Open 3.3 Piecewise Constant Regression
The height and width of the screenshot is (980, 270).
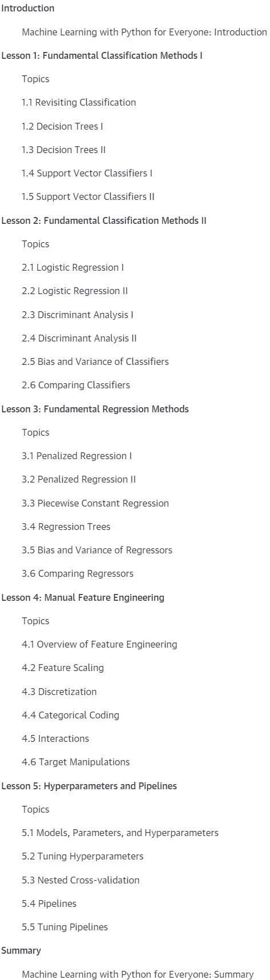point(95,503)
